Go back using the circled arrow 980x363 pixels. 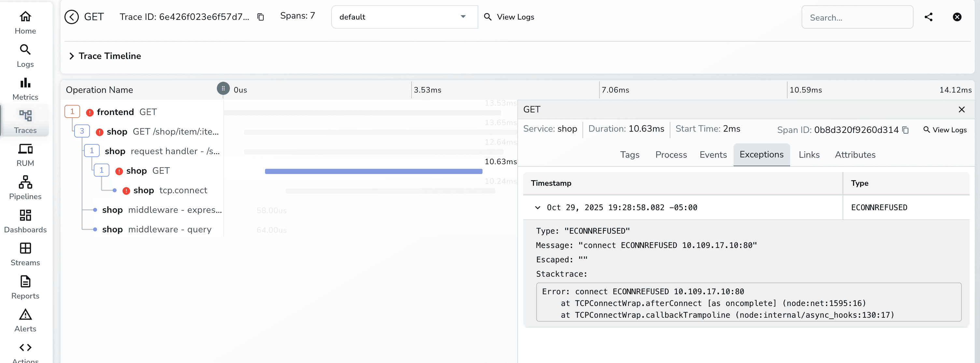tap(72, 17)
